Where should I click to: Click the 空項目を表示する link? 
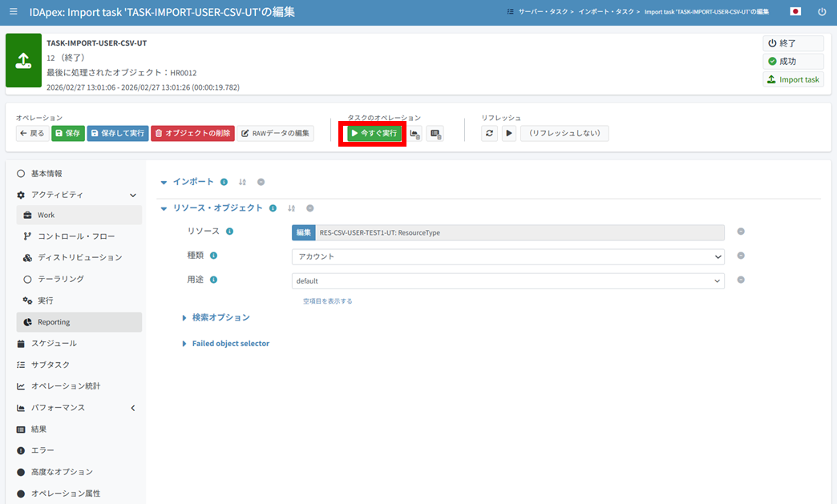(x=327, y=301)
